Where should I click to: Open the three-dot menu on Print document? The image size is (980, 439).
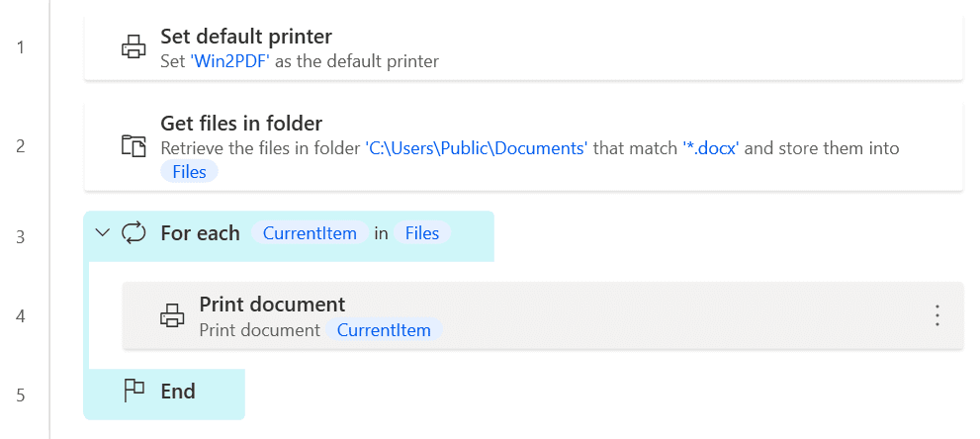coord(936,315)
